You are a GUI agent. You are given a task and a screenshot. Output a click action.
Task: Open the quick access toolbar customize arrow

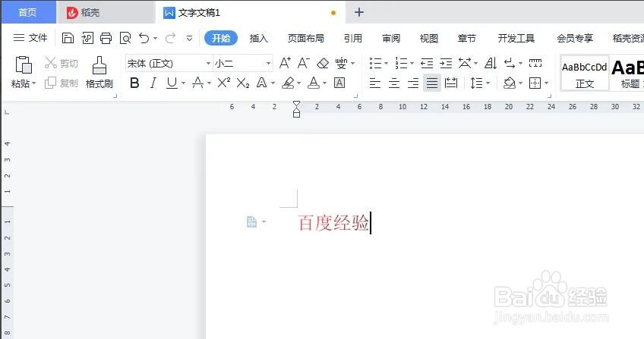(189, 38)
